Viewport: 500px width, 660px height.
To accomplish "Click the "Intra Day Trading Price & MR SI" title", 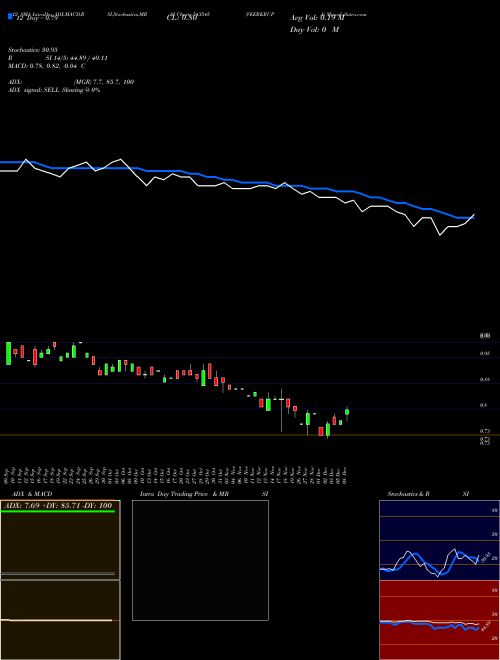I will click(204, 494).
